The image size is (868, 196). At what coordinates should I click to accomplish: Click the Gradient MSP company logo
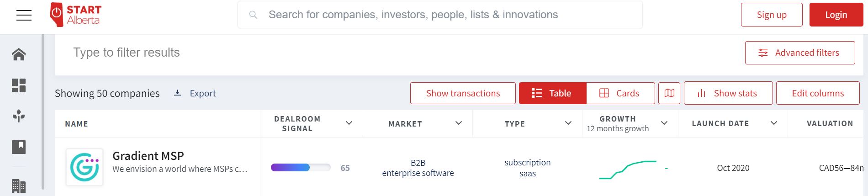85,167
